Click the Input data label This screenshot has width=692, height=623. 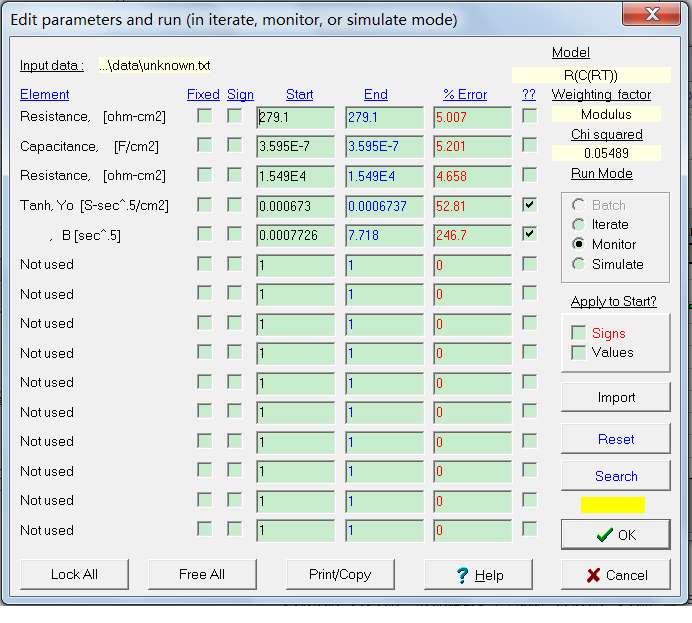pyautogui.click(x=52, y=66)
